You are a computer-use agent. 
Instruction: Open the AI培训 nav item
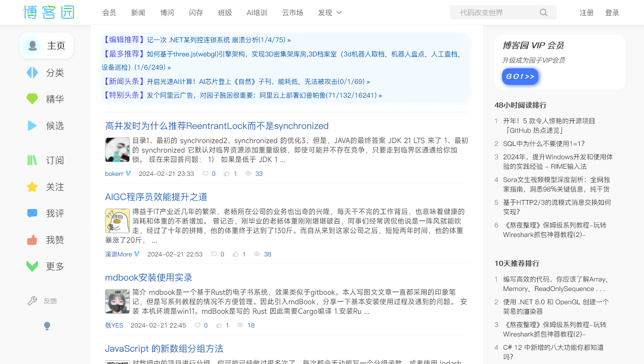point(257,13)
